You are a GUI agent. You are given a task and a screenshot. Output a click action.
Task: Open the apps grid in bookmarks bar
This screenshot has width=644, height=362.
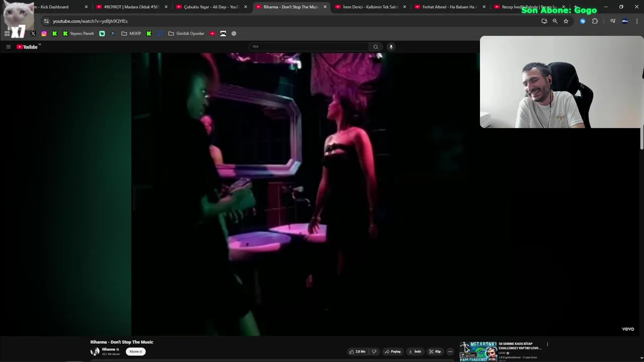click(x=7, y=34)
